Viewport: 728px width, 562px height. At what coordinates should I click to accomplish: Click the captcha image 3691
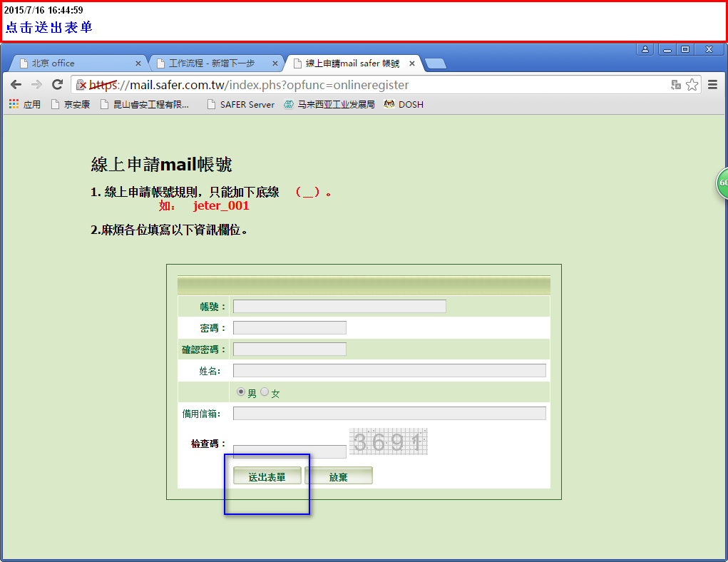coord(388,442)
